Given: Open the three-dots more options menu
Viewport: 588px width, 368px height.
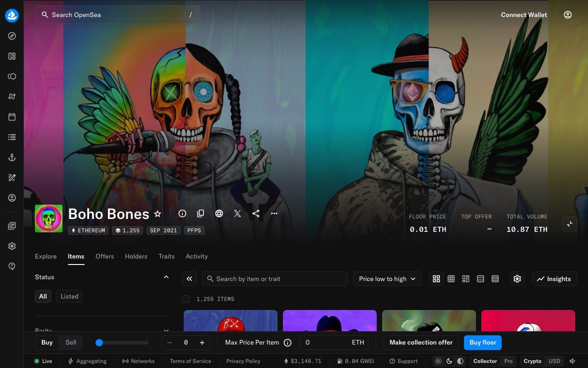Looking at the screenshot, I should [274, 213].
